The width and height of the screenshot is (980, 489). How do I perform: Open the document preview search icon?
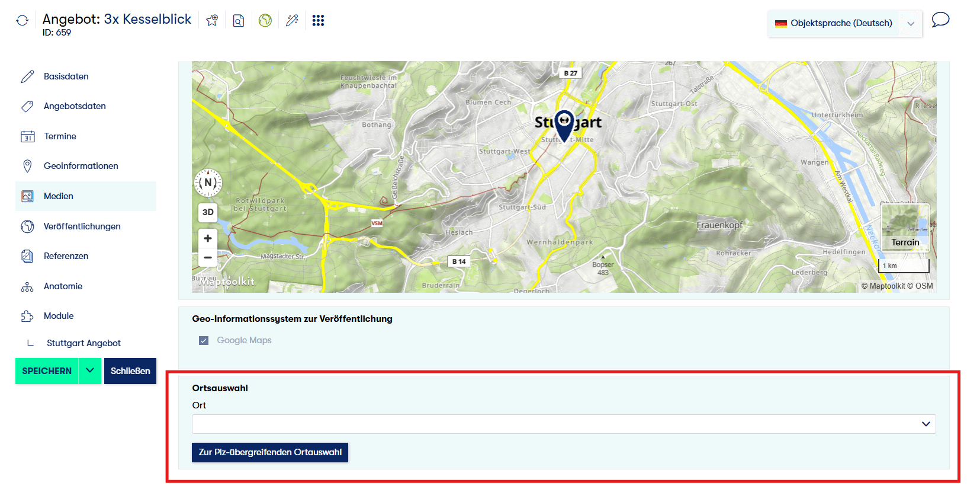point(239,21)
